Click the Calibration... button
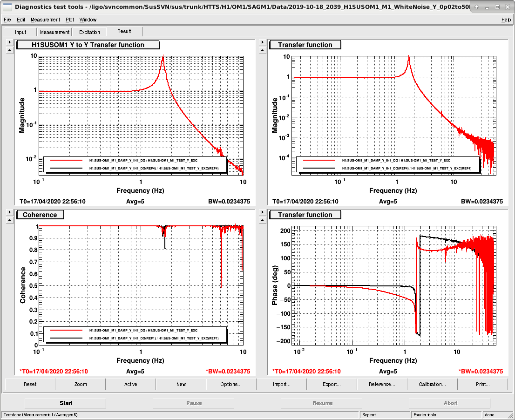Image resolution: width=515 pixels, height=420 pixels. (x=432, y=384)
